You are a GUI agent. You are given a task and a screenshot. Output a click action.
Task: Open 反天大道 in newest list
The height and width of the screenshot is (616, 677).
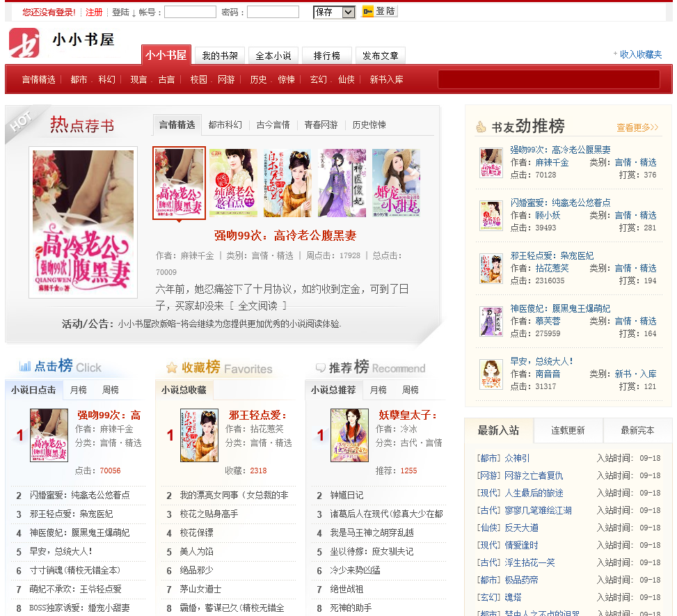click(521, 528)
